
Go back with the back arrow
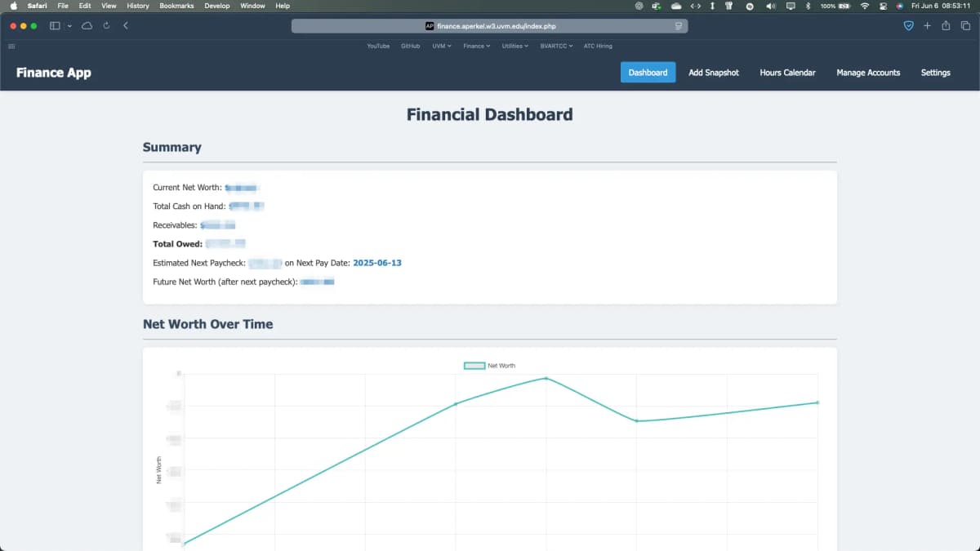point(126,26)
